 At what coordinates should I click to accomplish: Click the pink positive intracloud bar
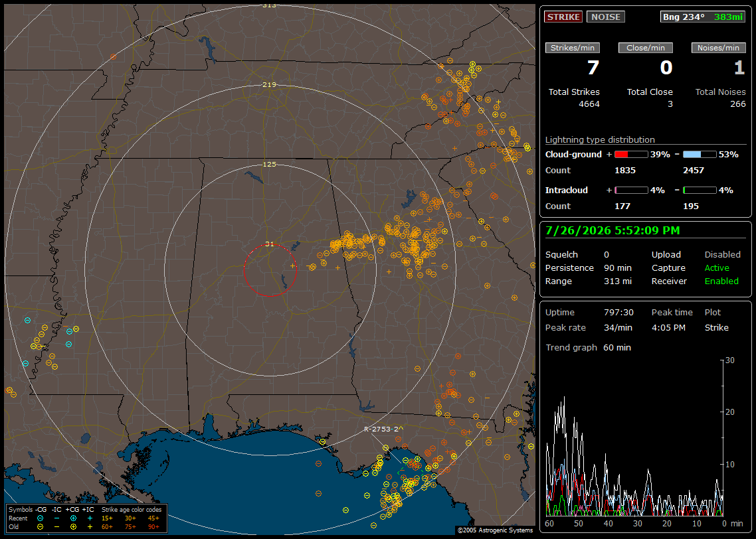(x=631, y=191)
